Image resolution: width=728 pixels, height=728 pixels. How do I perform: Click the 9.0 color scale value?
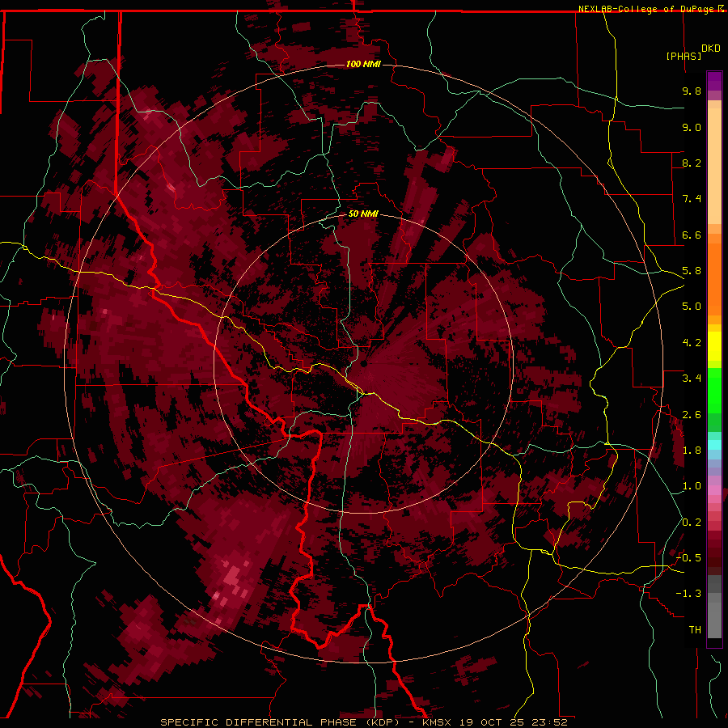click(692, 127)
